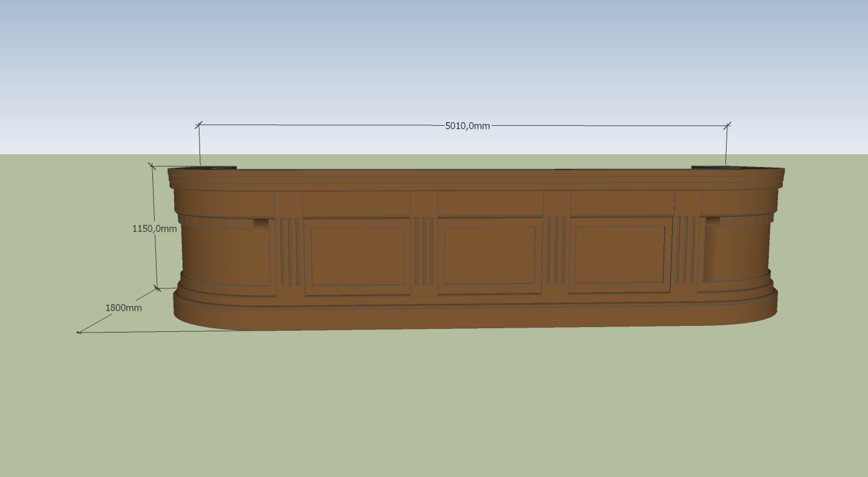The image size is (868, 477).
Task: Select the left recessed front panel of the counter
Action: (x=357, y=256)
